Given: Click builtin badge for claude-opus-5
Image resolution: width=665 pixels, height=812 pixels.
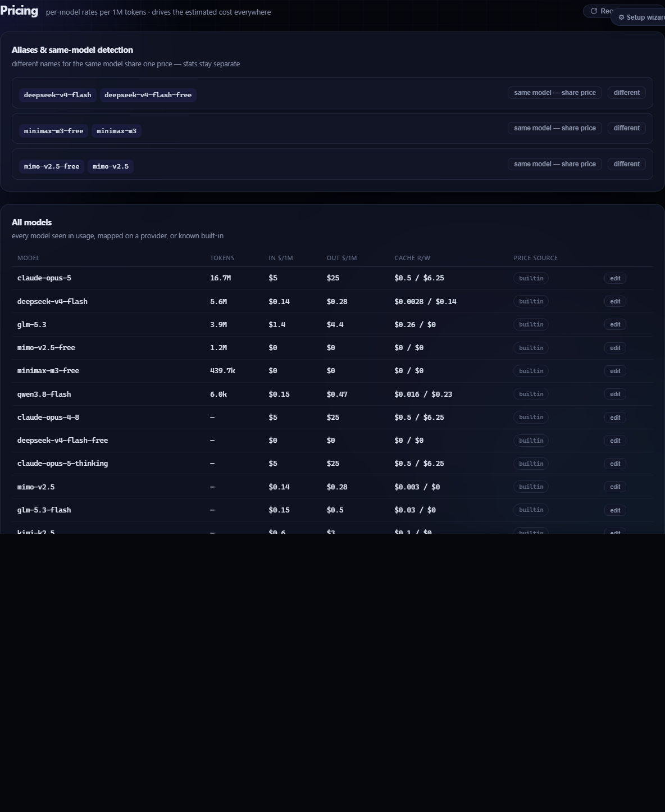Looking at the screenshot, I should pos(531,278).
